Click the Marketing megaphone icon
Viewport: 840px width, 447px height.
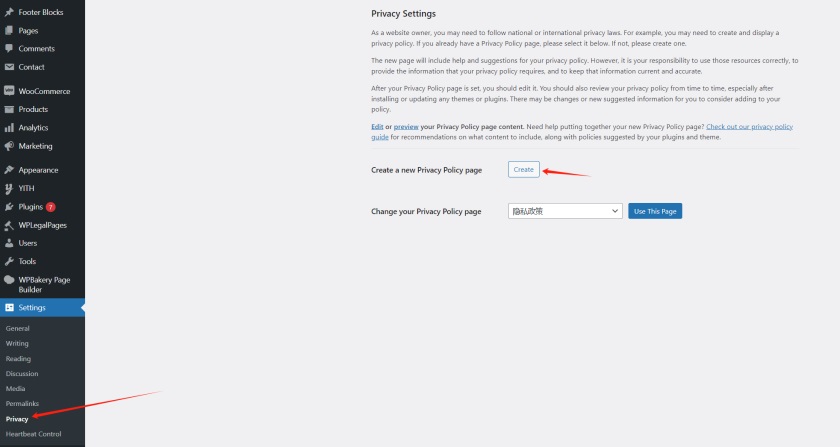tap(9, 146)
